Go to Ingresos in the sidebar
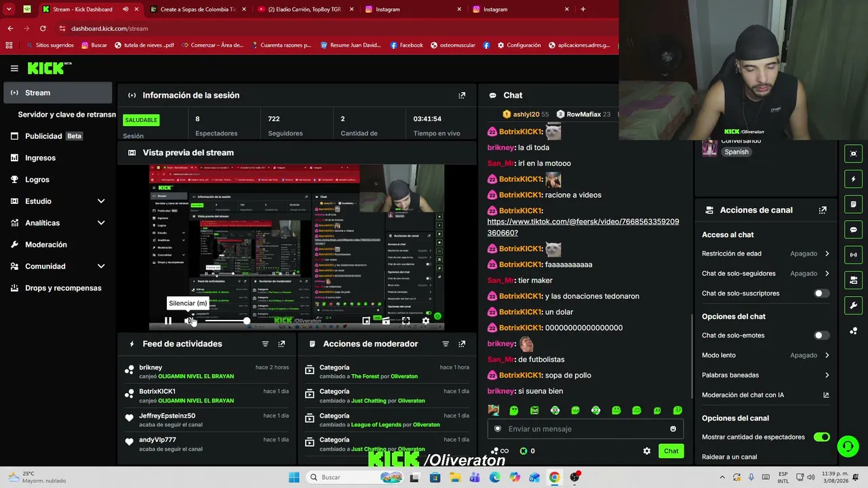 point(58,158)
